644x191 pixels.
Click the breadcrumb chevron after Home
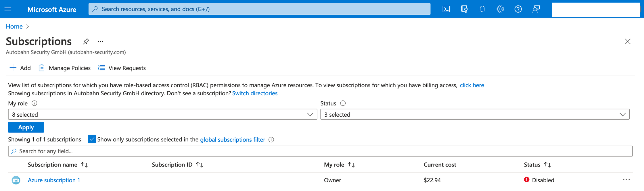(x=28, y=27)
